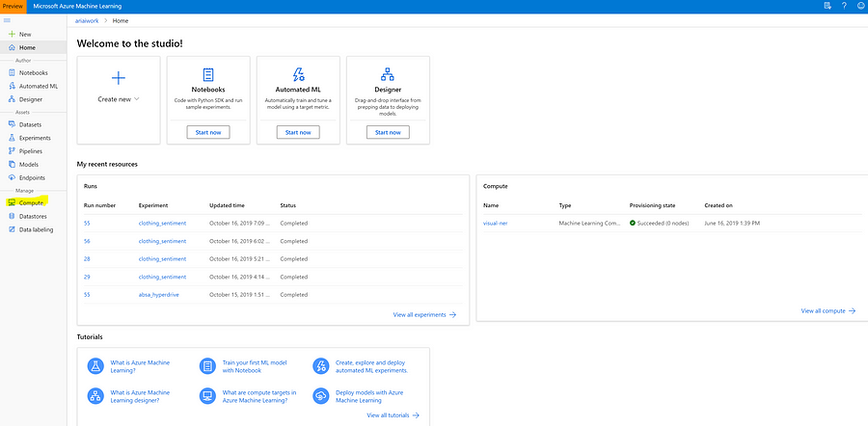Click Start now under Automated ML
868x426 pixels.
298,132
